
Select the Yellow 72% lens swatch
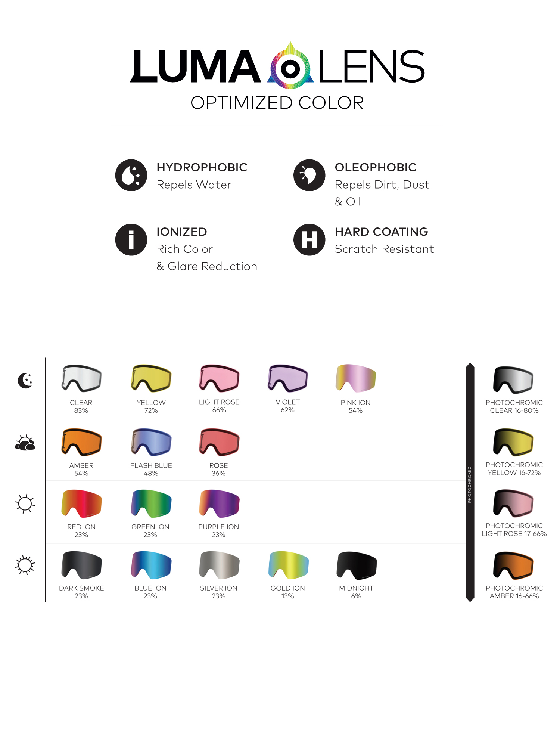(151, 378)
